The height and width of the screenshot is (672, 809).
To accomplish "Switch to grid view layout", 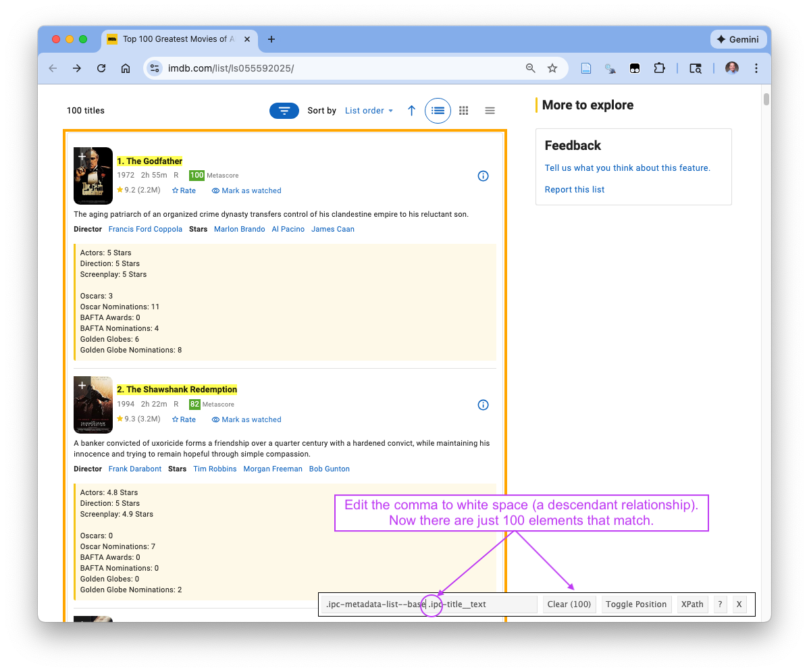I will tap(464, 110).
